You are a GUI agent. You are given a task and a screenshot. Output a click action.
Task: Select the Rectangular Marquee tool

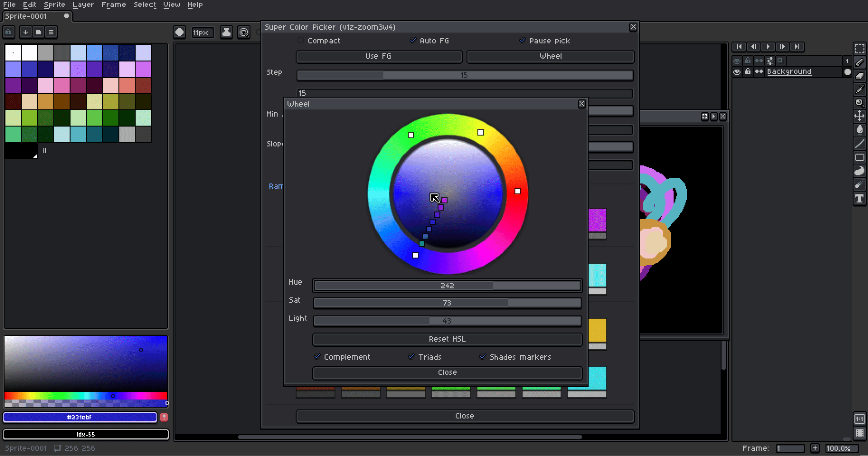[x=859, y=49]
